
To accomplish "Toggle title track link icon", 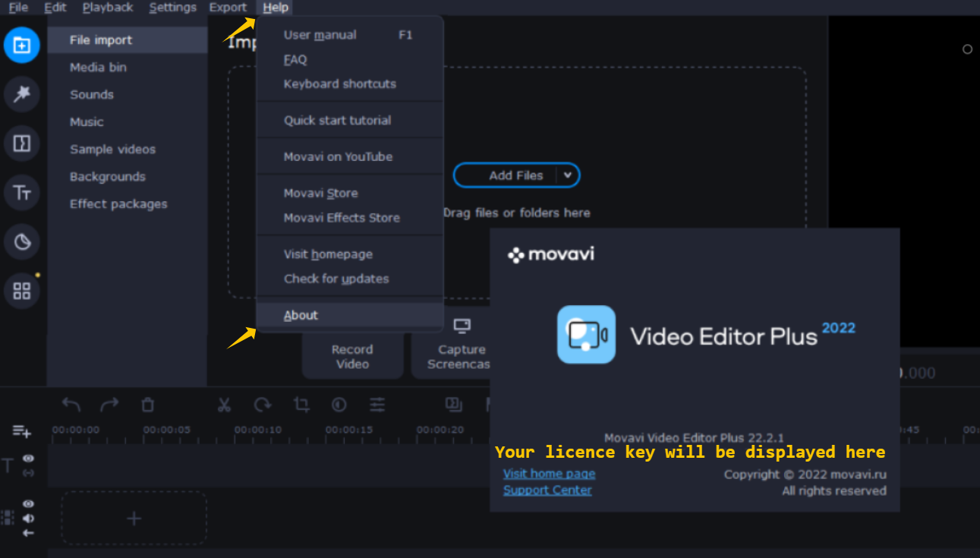I will [28, 473].
